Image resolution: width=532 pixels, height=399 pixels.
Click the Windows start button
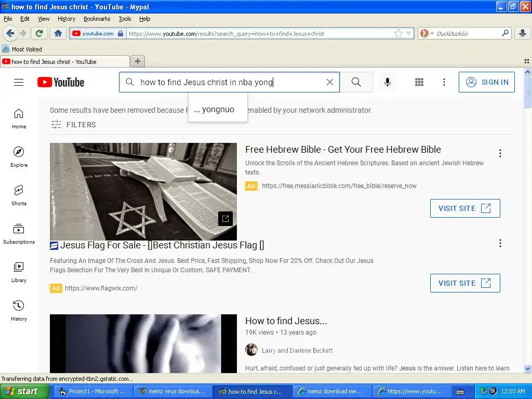[x=24, y=391]
